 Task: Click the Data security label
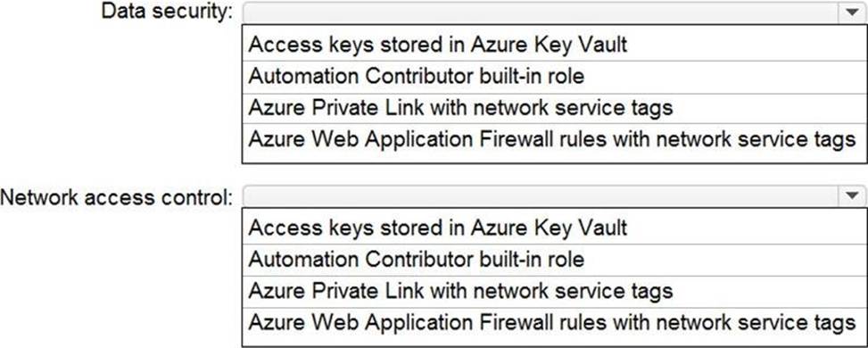coord(168,12)
